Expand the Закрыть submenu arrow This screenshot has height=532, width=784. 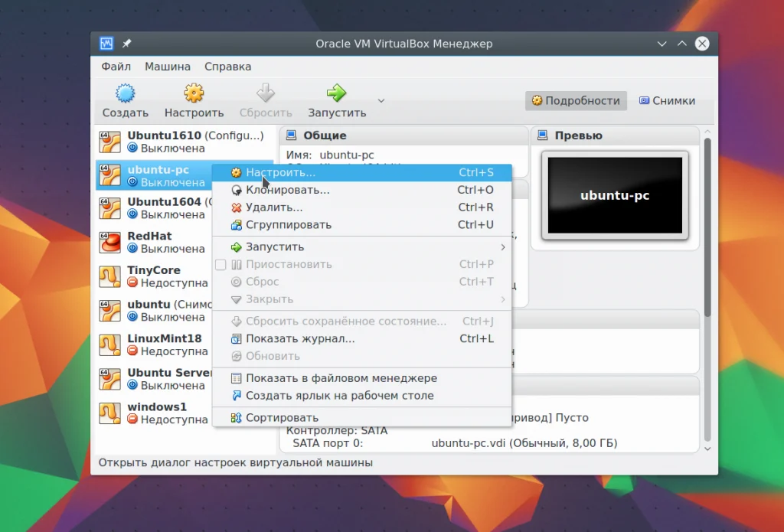(503, 299)
